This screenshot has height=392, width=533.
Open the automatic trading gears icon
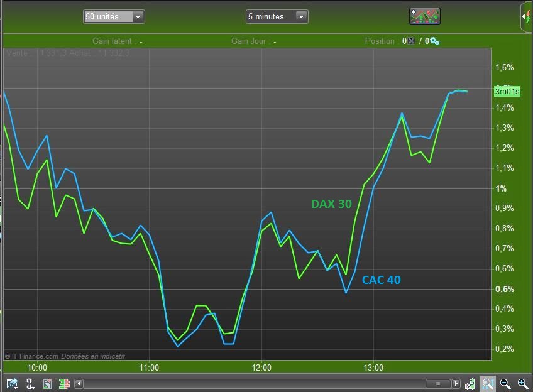pyautogui.click(x=434, y=41)
